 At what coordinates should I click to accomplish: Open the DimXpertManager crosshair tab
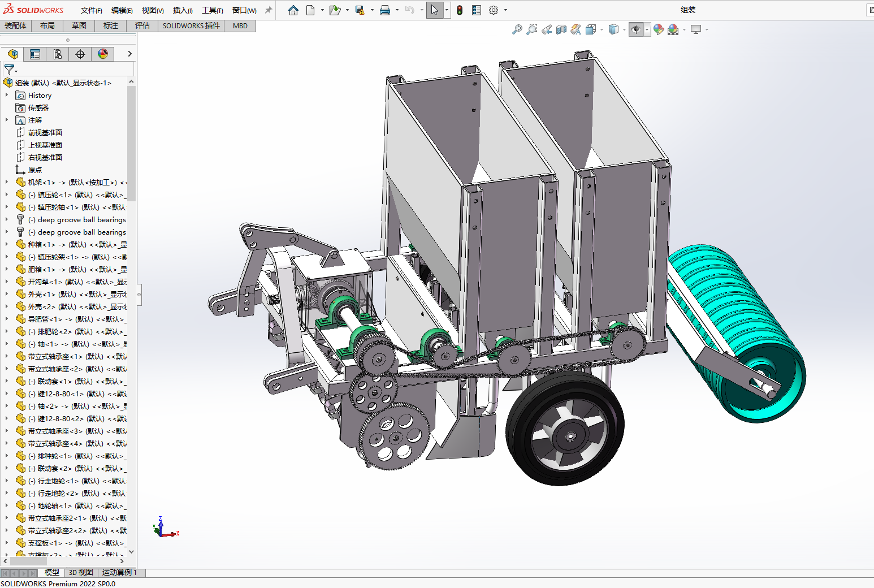(x=80, y=54)
